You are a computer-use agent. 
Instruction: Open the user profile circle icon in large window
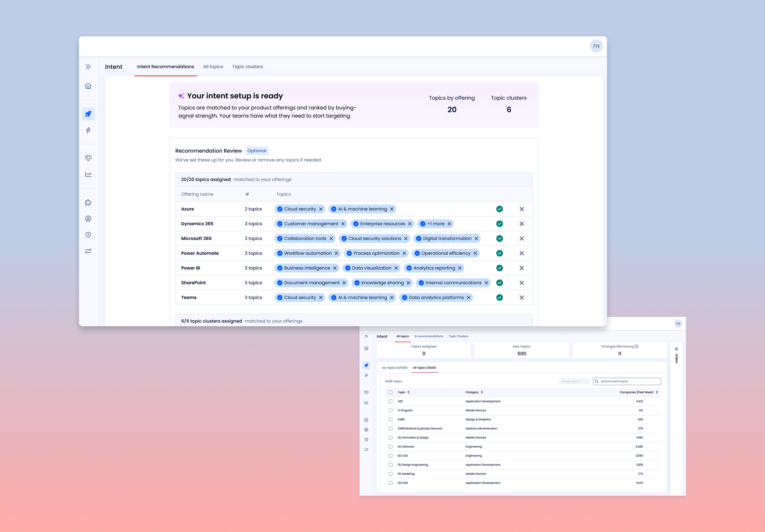tap(88, 219)
